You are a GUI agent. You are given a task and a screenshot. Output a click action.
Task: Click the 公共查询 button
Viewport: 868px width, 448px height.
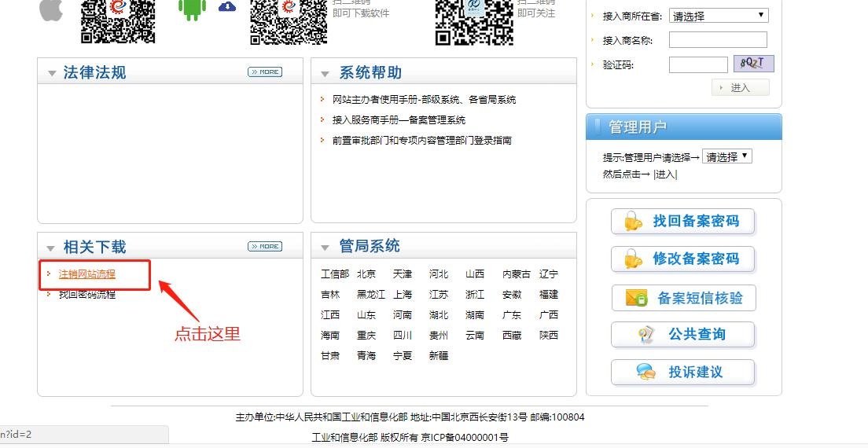683,335
